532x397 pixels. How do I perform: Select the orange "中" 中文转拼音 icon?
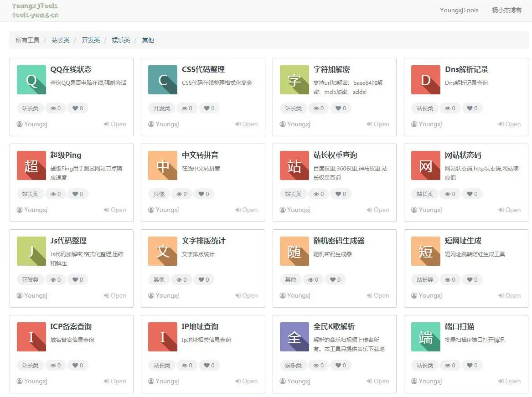pos(163,165)
